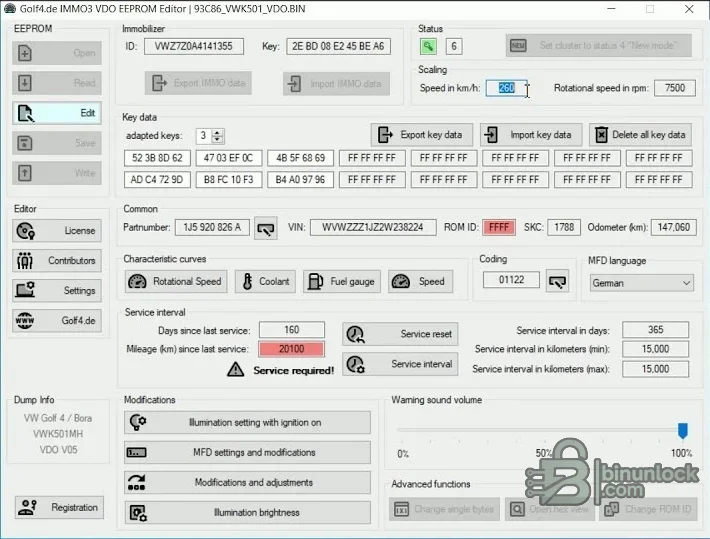The image size is (710, 539).
Task: Click the VIN input field
Action: point(373,227)
